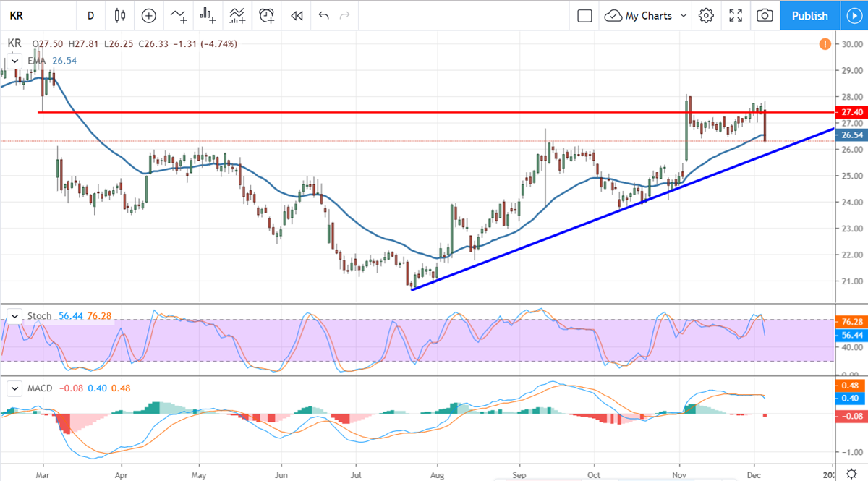Collapse the Stoch indicator legend
The width and height of the screenshot is (868, 481).
pyautogui.click(x=14, y=316)
